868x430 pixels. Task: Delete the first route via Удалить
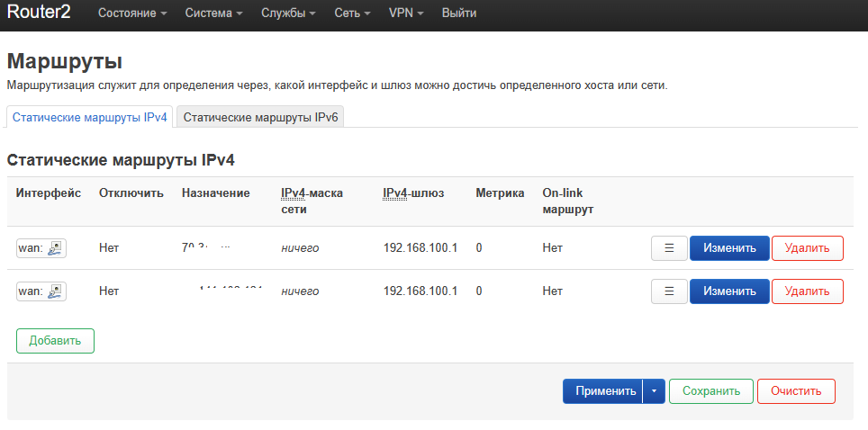807,248
